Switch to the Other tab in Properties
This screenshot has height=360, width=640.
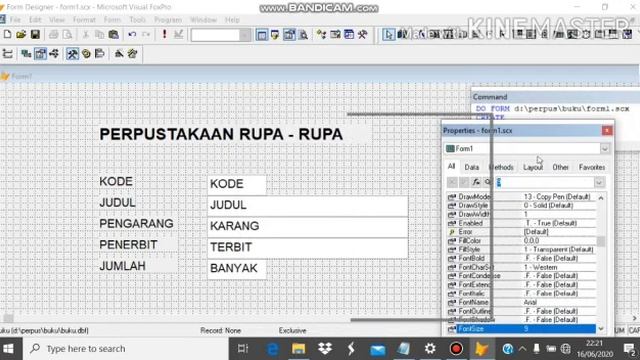coord(560,167)
